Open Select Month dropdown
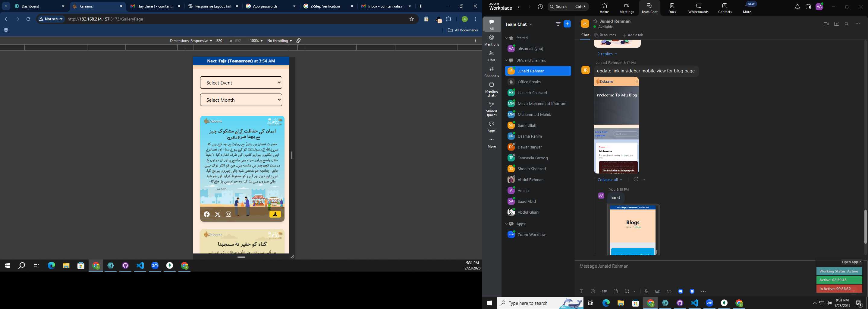The image size is (868, 309). 241,100
